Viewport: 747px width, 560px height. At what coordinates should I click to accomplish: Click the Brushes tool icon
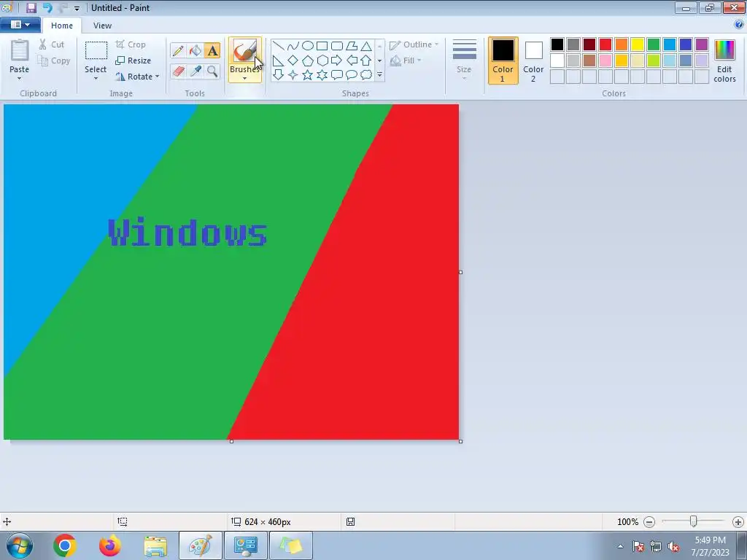pyautogui.click(x=245, y=50)
